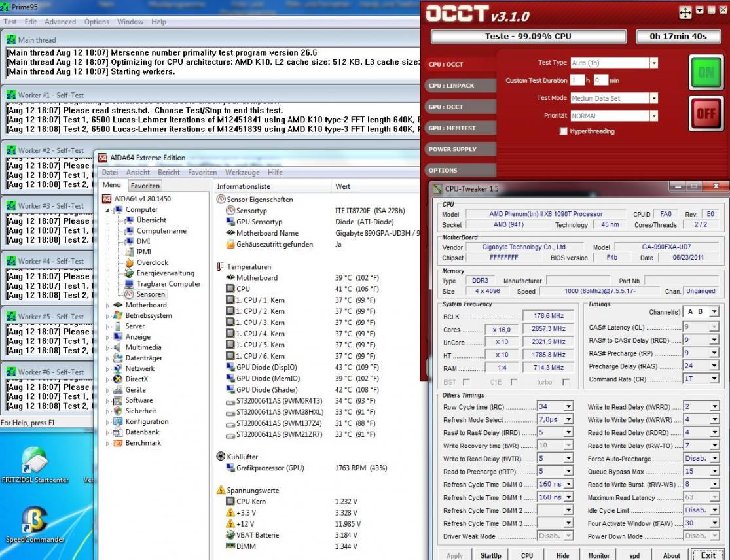
Task: Click the GPU Diode (DispIO) sensor icon
Action: click(230, 368)
